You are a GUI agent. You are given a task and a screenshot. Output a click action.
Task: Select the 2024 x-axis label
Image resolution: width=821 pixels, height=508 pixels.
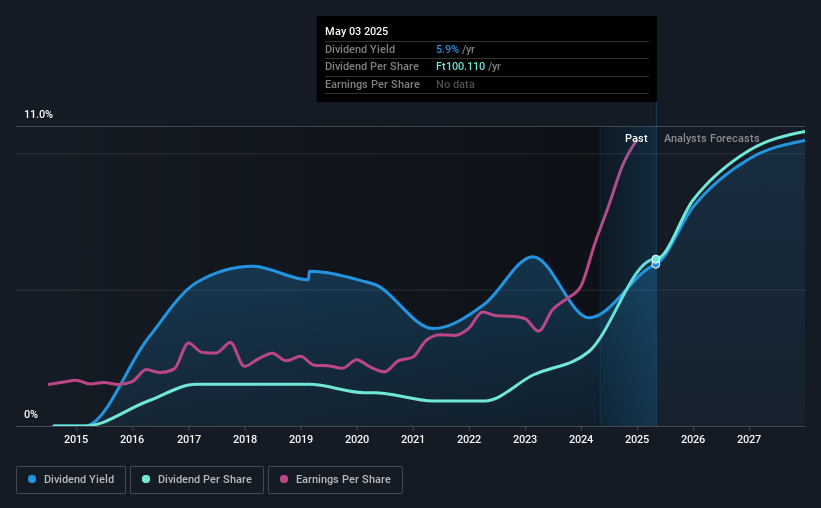point(581,439)
